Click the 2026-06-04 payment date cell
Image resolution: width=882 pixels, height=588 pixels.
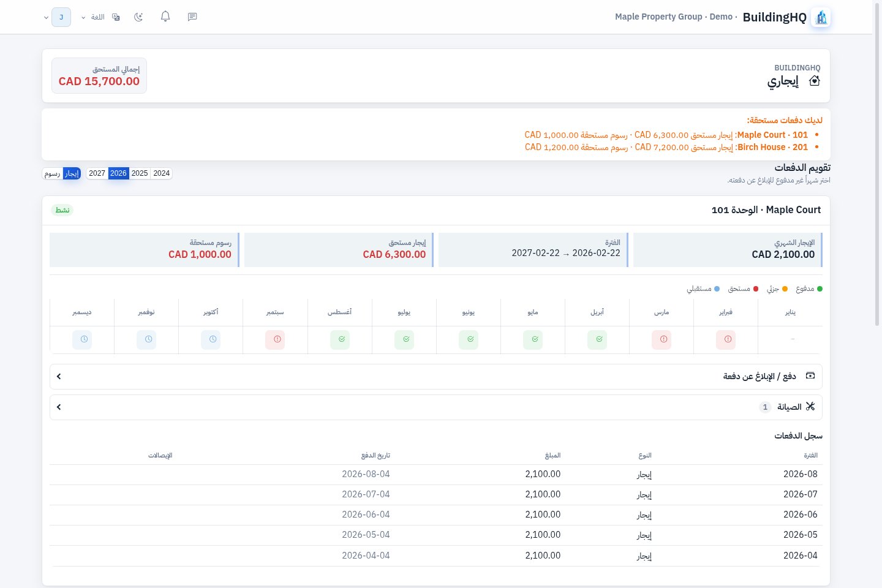[366, 514]
